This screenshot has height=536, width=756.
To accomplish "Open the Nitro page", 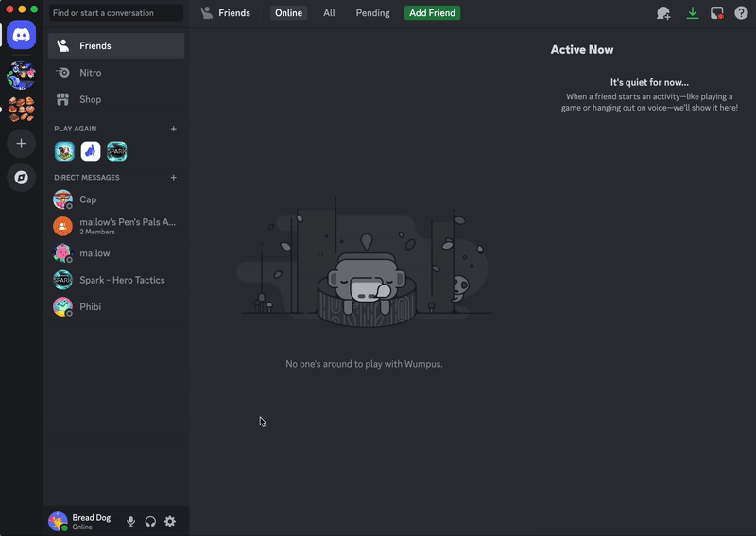I will click(116, 73).
